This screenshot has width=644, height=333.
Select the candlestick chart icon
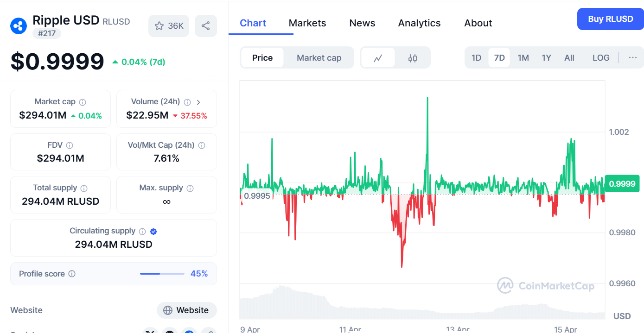point(413,58)
